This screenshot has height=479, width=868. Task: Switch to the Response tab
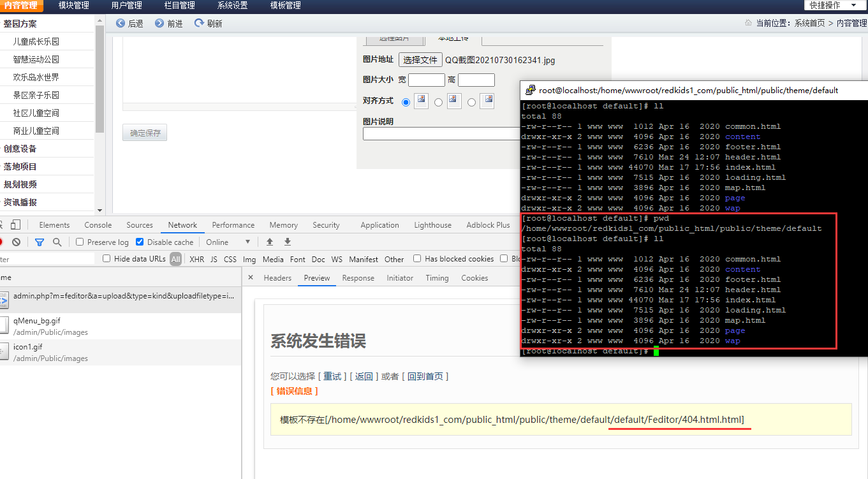pyautogui.click(x=358, y=278)
